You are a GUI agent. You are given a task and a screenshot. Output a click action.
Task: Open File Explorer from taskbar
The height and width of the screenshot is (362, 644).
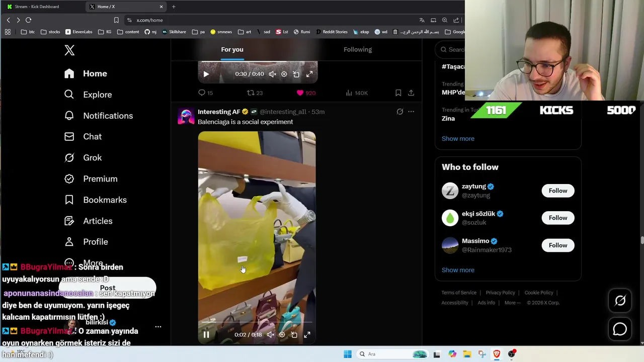click(467, 354)
